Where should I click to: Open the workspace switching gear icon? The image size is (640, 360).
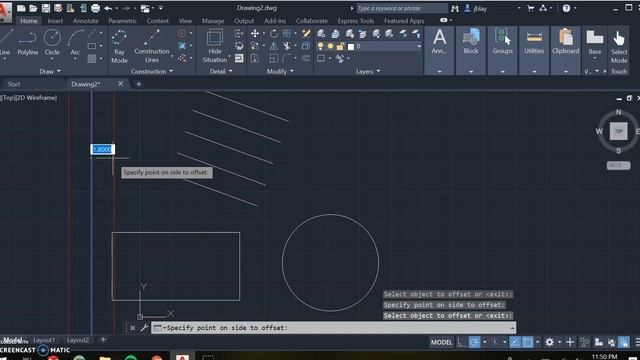550,342
